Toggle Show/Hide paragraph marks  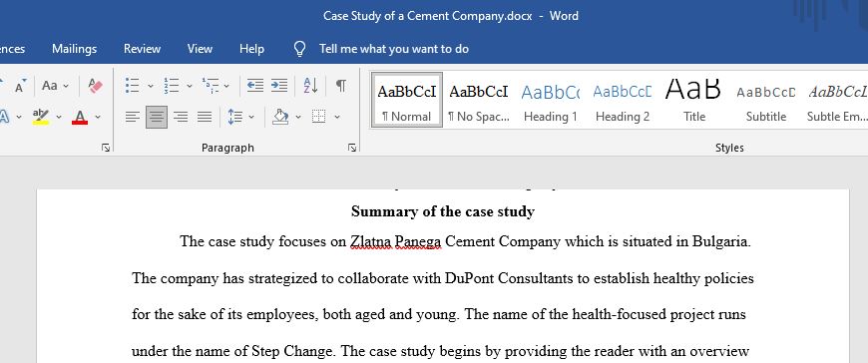coord(341,85)
